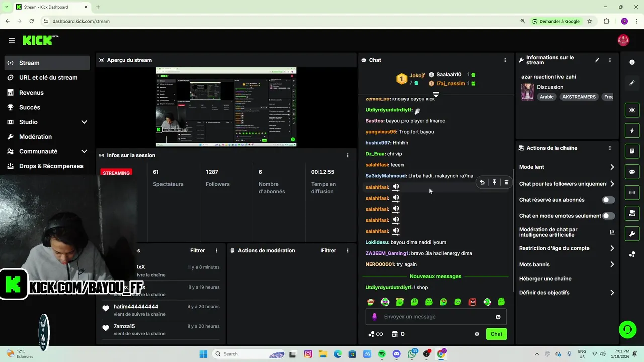Click the Discussion category thumbnail

click(527, 92)
